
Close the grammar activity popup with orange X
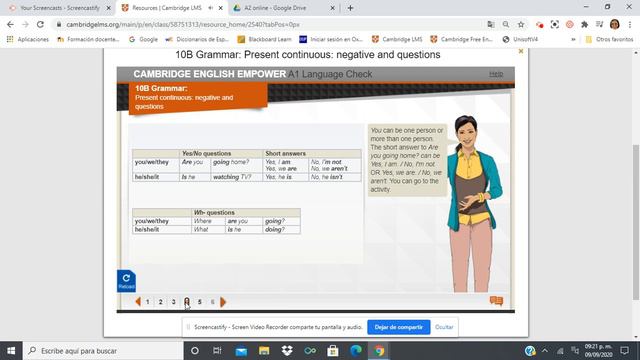520,51
